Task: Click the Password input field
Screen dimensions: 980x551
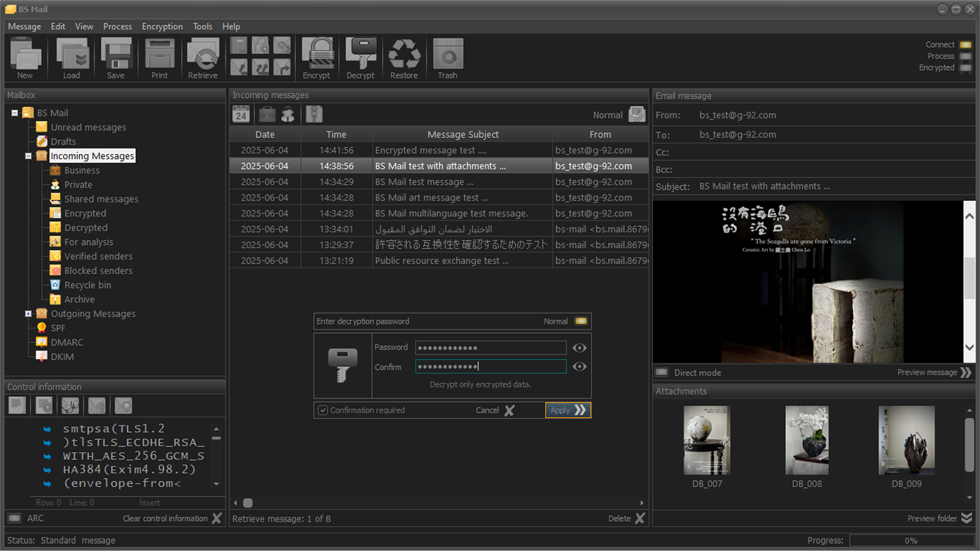Action: [490, 348]
